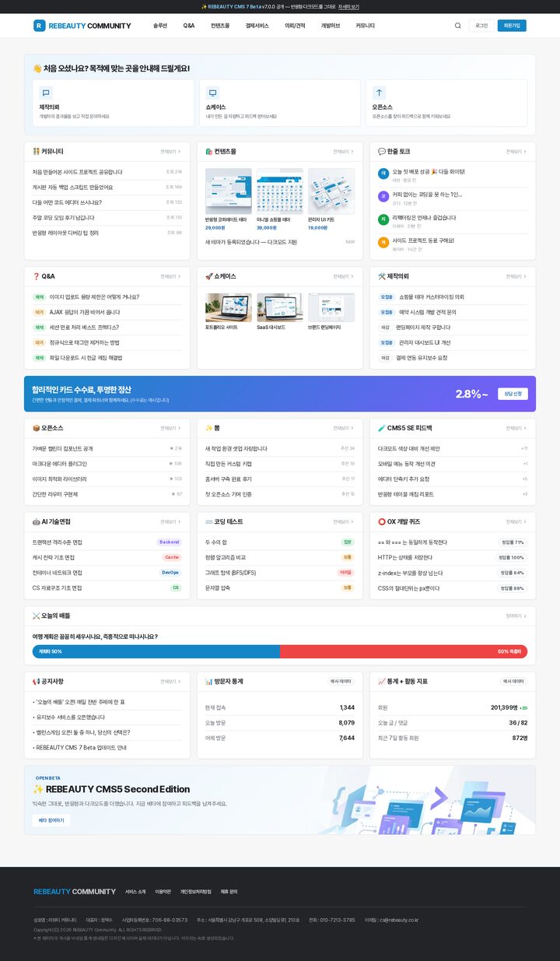Vote the blue 계획파 50% battle bar

pyautogui.click(x=156, y=651)
